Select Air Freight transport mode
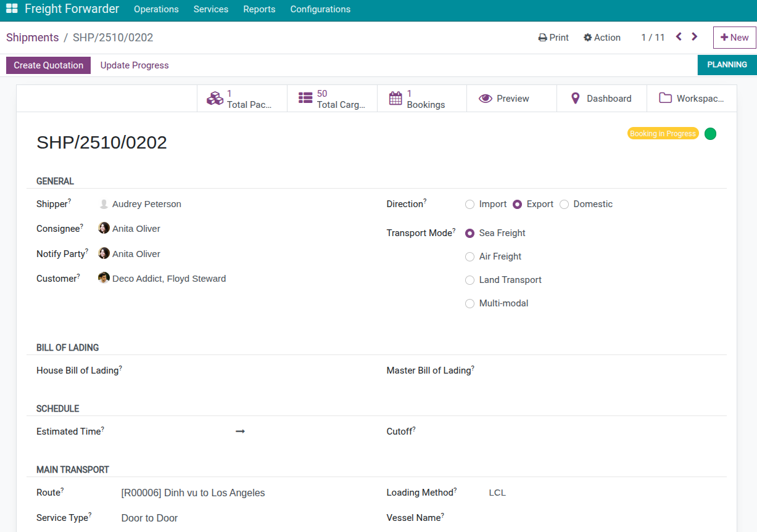This screenshot has height=532, width=757. pyautogui.click(x=470, y=257)
